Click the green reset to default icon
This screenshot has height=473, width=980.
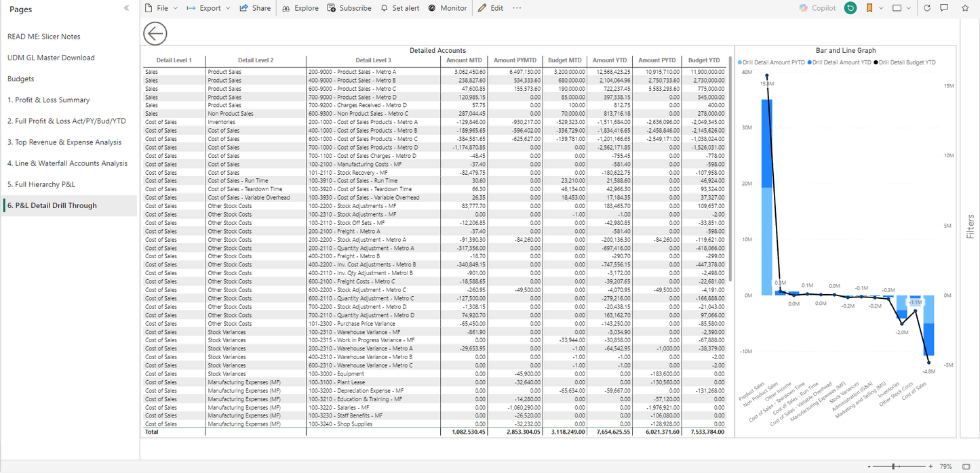coord(850,8)
